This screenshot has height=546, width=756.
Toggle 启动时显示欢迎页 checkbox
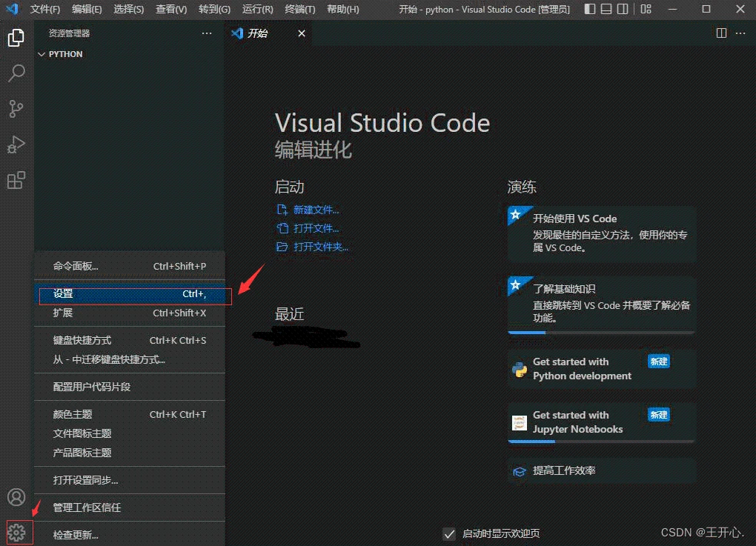pyautogui.click(x=449, y=533)
